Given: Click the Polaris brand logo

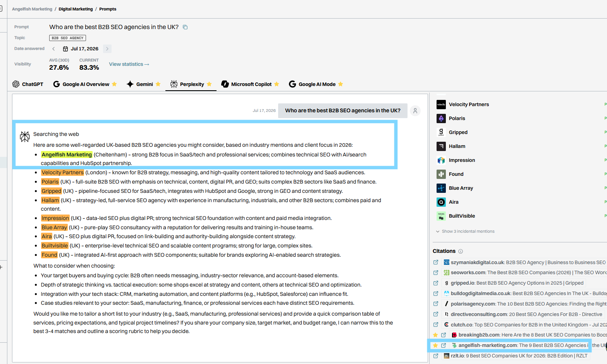Looking at the screenshot, I should [x=441, y=118].
